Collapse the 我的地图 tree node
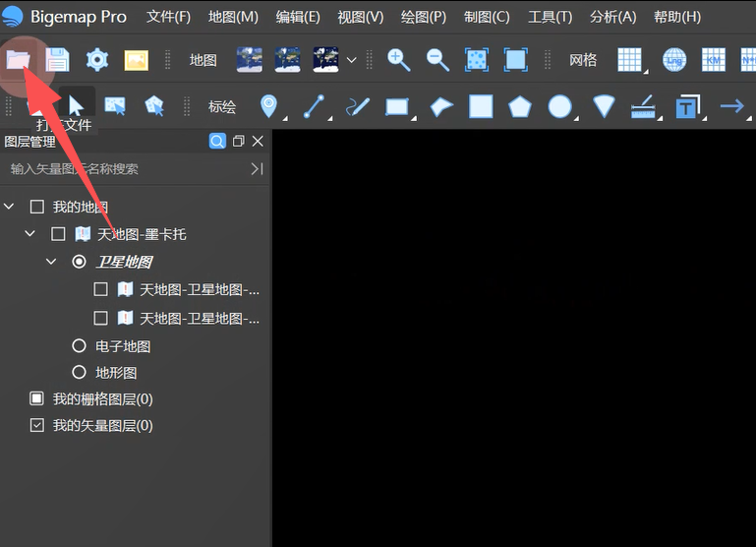This screenshot has height=547, width=756. [x=9, y=207]
